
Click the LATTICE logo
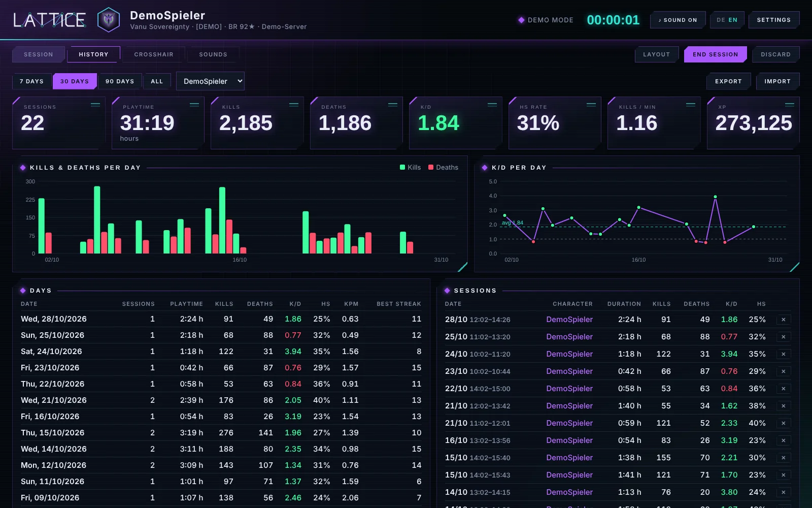pos(49,20)
